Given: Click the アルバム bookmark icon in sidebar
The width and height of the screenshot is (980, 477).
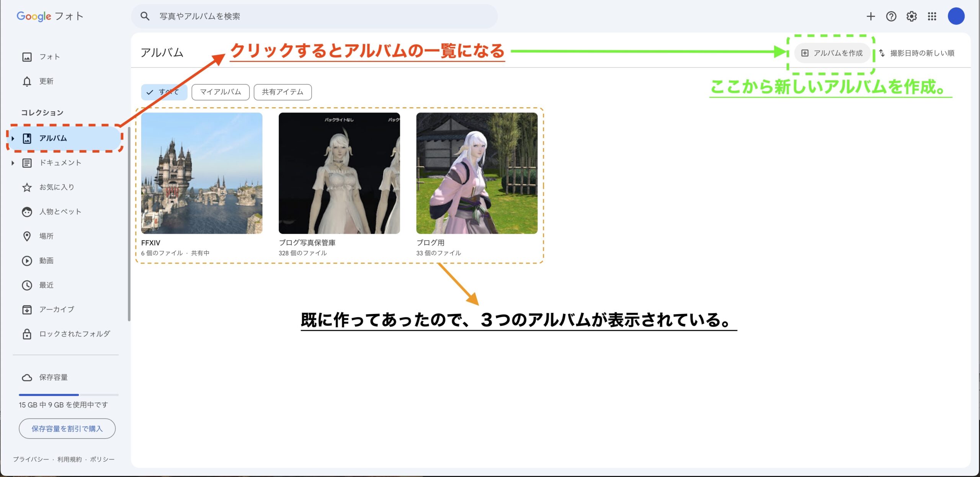Looking at the screenshot, I should click(27, 138).
